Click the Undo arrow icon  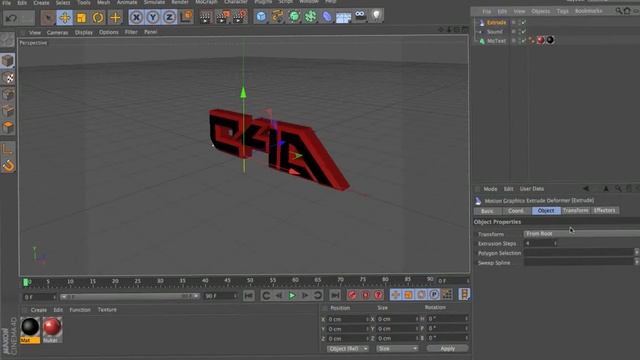point(11,18)
